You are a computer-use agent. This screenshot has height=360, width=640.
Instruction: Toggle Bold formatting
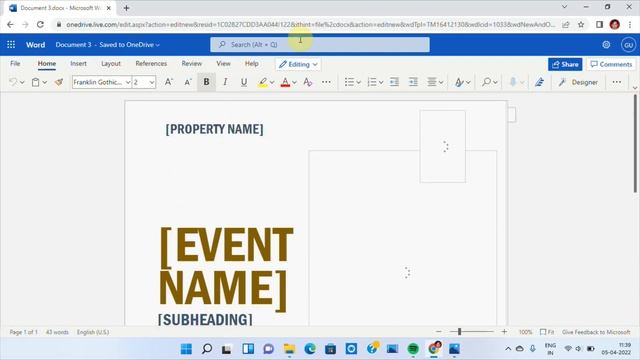(207, 82)
